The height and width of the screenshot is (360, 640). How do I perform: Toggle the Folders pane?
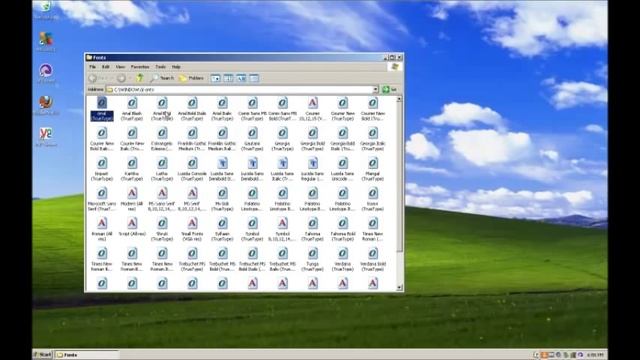(x=191, y=78)
